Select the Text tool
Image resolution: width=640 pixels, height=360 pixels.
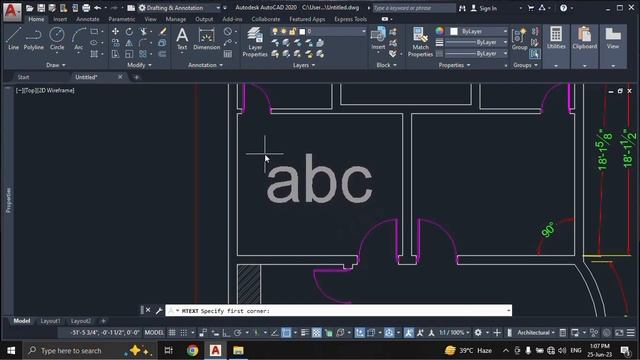(x=182, y=39)
